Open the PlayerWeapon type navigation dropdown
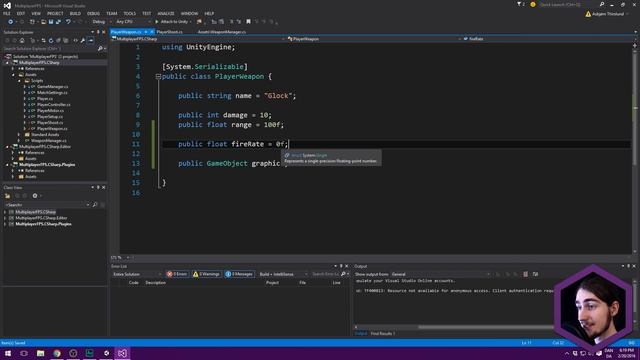Screen dimensions: 640x360 click(374, 39)
